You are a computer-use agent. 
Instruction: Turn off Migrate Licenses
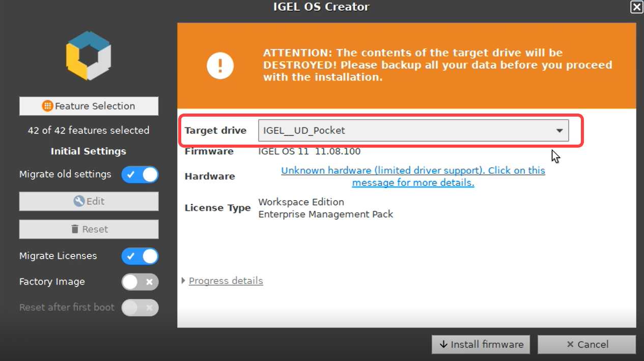click(140, 256)
